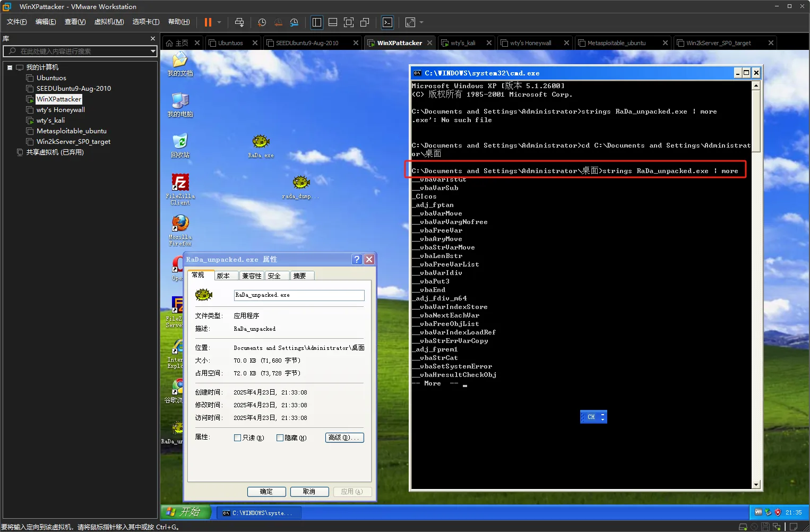The height and width of the screenshot is (532, 810).
Task: Select Ubuntuos in the library tree
Action: 51,78
